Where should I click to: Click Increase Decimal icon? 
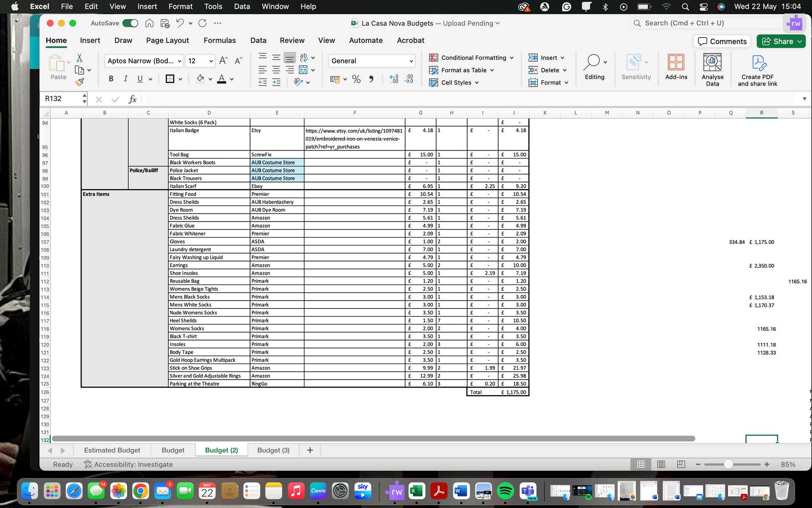(x=394, y=79)
